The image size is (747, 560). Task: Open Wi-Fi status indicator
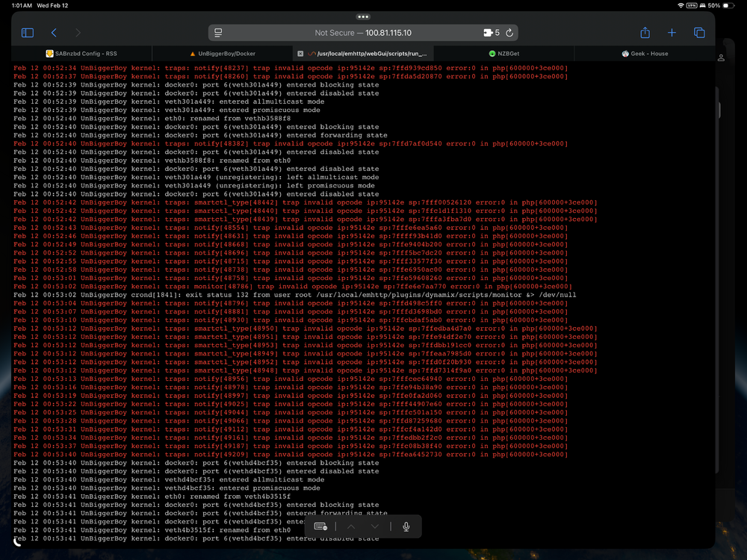point(681,6)
